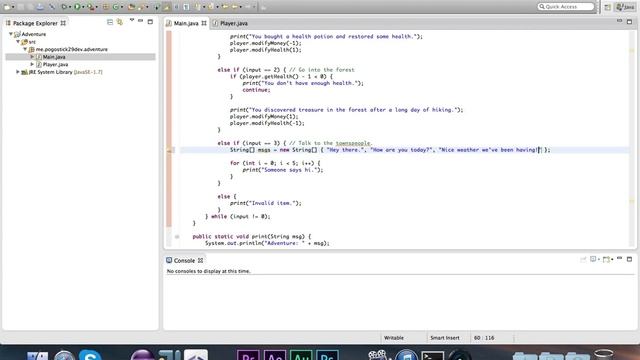Click the 60 : 116 cursor position indicator
The height and width of the screenshot is (360, 640).
click(484, 338)
